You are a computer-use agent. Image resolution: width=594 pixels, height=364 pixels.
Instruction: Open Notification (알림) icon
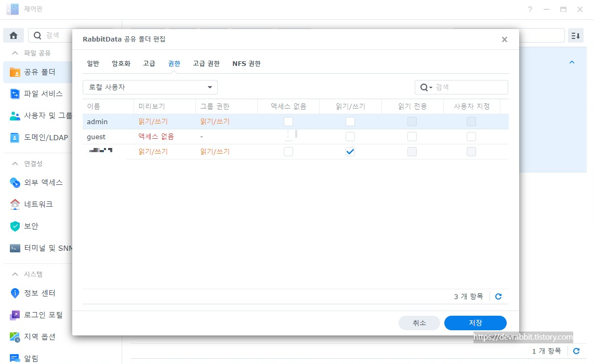point(15,358)
